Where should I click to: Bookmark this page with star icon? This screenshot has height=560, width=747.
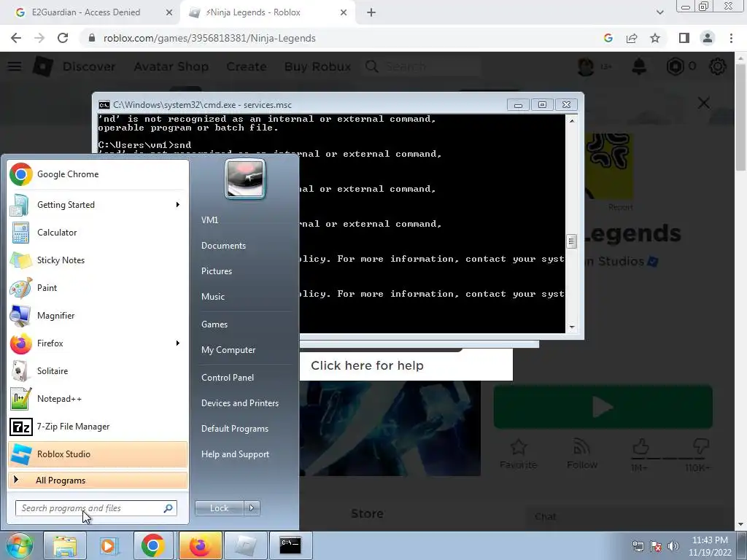tap(655, 38)
